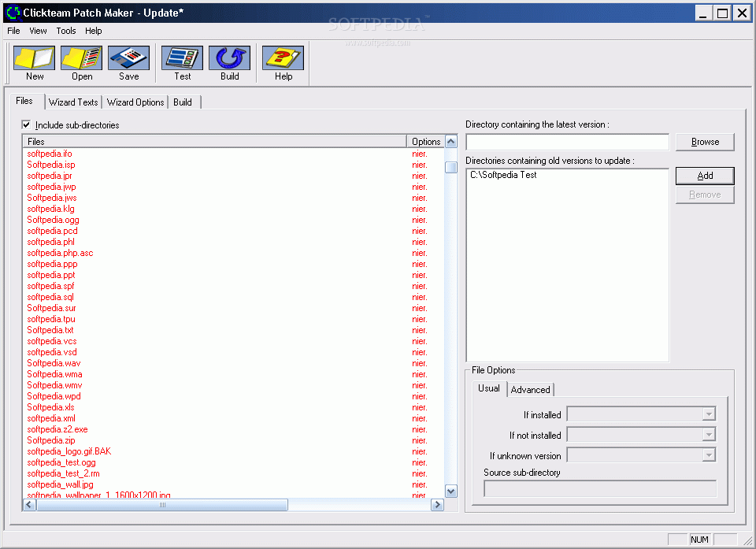Select the Usual file options tab
756x549 pixels.
(x=489, y=388)
